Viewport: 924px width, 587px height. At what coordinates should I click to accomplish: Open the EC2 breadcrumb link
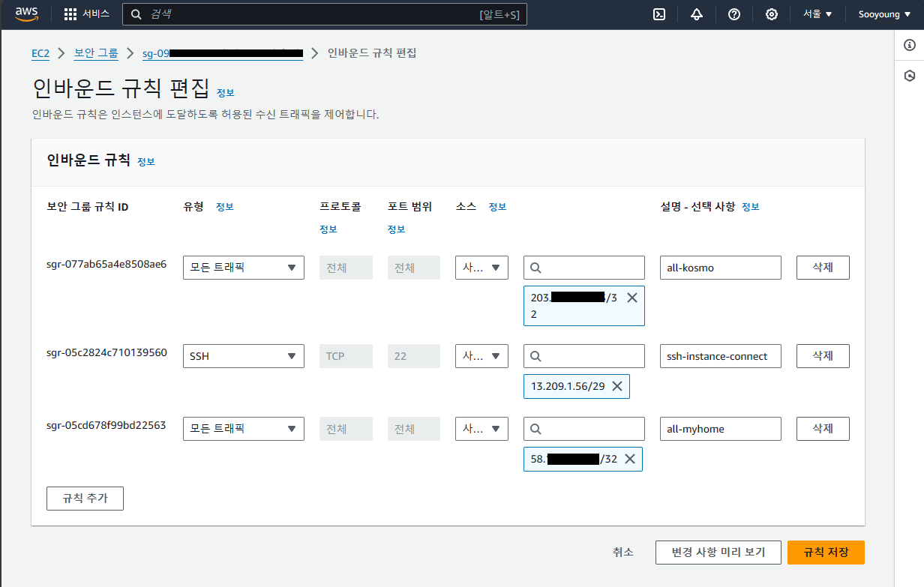(40, 53)
